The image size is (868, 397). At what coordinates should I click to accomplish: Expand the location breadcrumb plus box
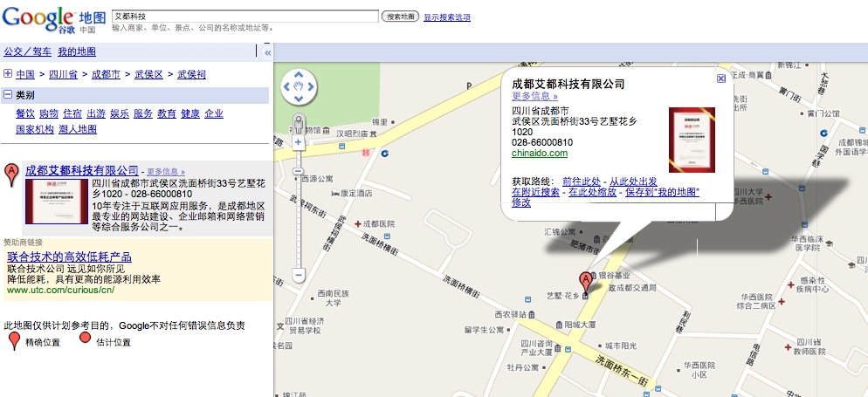coord(8,74)
